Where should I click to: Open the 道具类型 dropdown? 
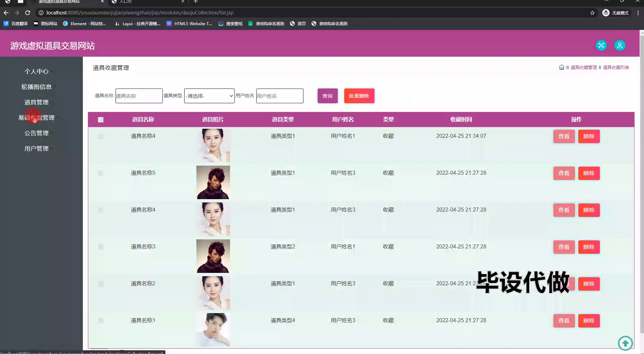coord(209,96)
